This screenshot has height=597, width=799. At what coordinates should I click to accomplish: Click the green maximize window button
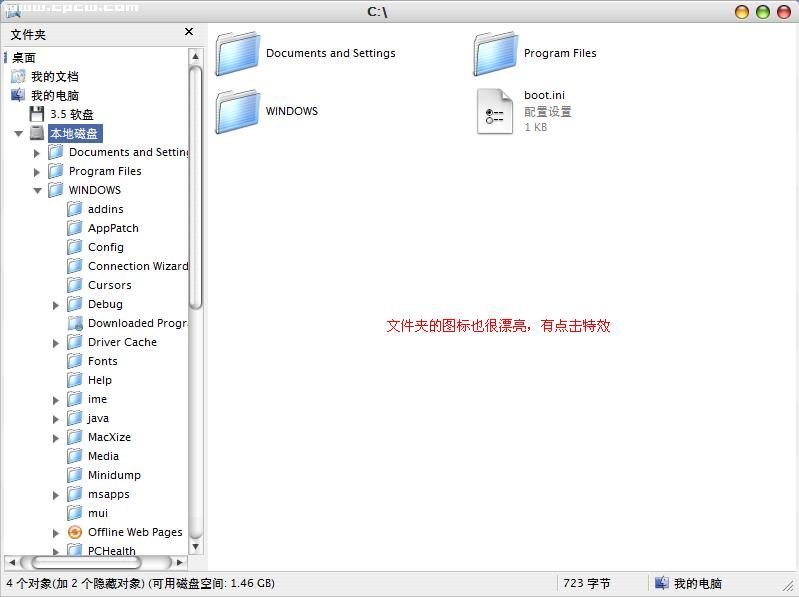click(763, 12)
